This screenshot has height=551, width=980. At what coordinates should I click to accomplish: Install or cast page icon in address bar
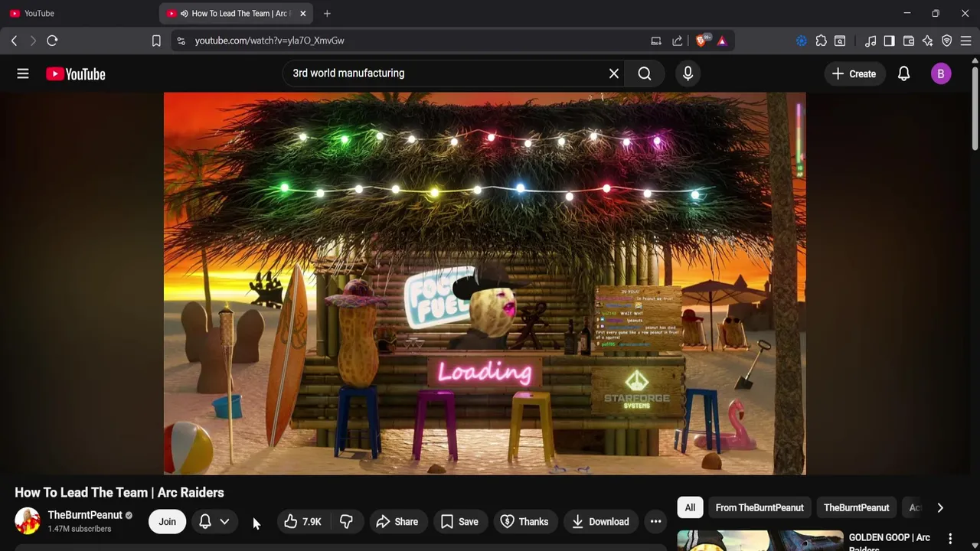(656, 41)
